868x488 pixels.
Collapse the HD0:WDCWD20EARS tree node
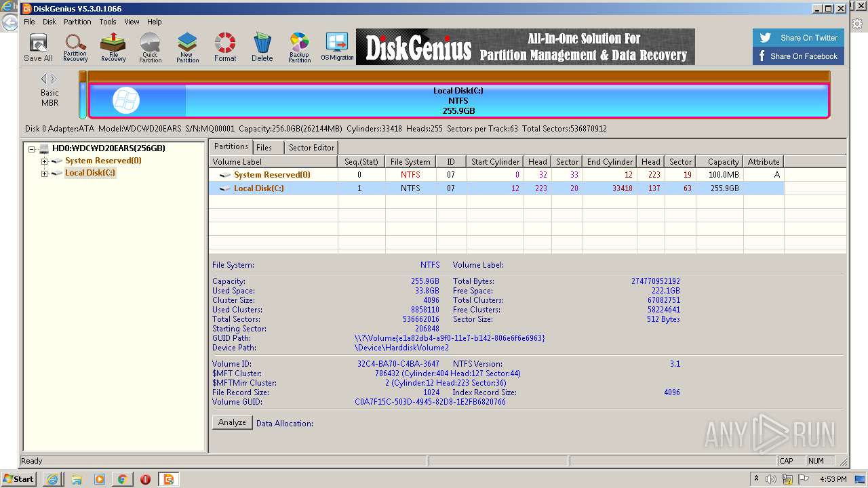(x=32, y=148)
